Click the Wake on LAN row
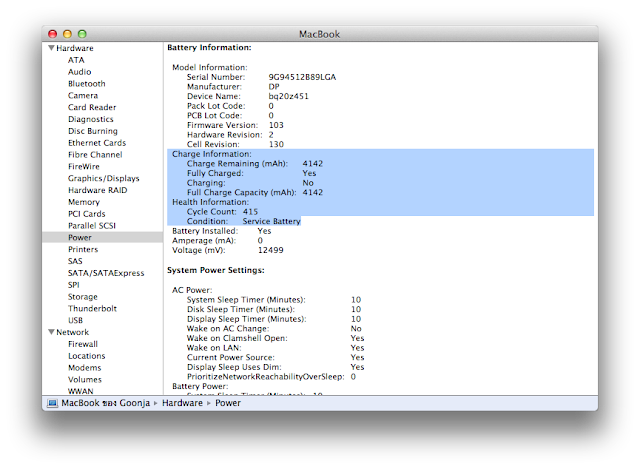Image resolution: width=640 pixels, height=469 pixels. (275, 348)
